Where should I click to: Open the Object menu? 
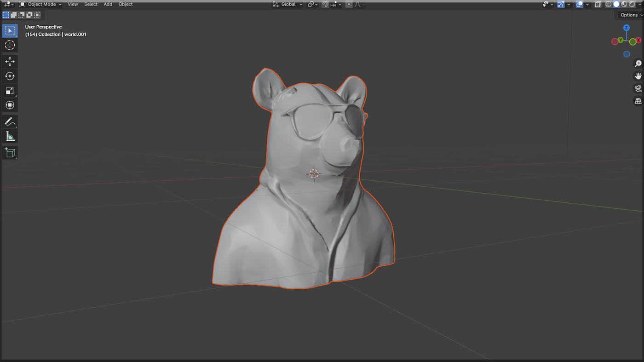pyautogui.click(x=125, y=4)
